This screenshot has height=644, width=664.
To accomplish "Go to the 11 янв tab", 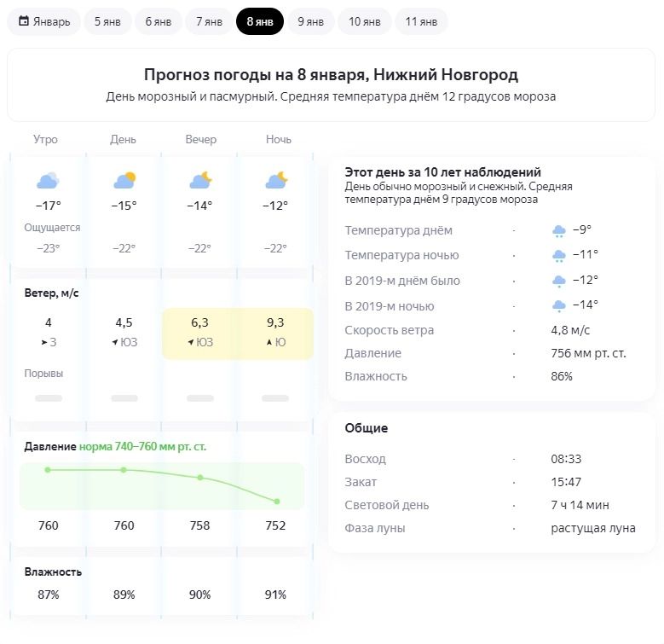I will coord(421,21).
